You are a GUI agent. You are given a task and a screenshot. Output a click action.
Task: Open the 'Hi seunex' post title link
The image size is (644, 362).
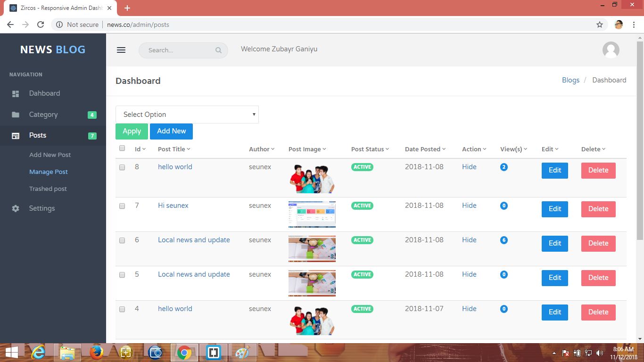(173, 206)
